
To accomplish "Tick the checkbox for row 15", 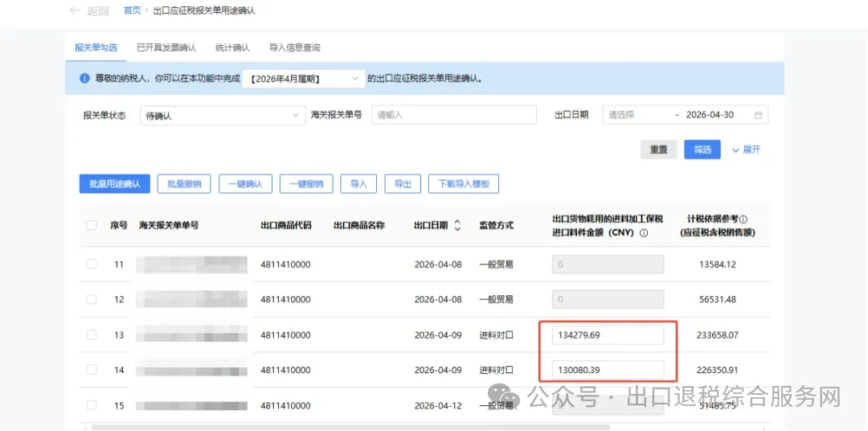I will 92,405.
